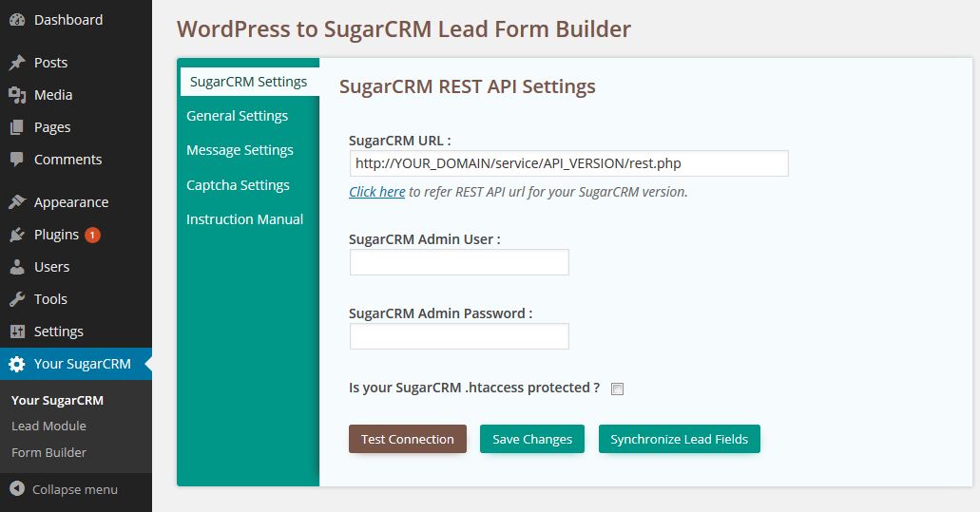Click the Dashboard gauge icon
Viewport: 980px width, 512px height.
(x=17, y=20)
